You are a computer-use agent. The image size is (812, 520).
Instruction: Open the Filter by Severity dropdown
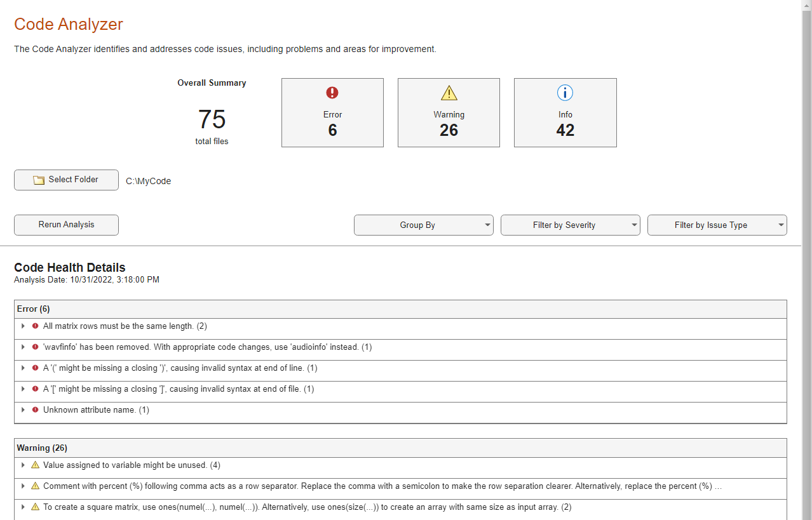click(x=570, y=225)
